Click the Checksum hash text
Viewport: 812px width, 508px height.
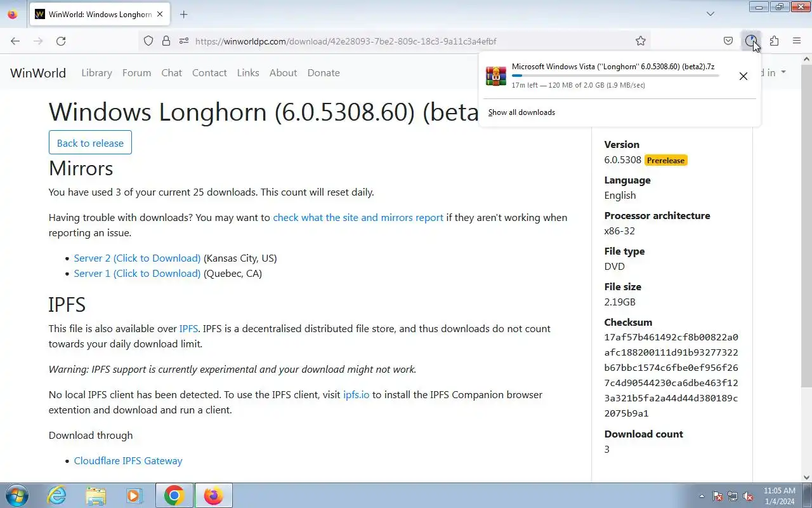[x=671, y=375]
